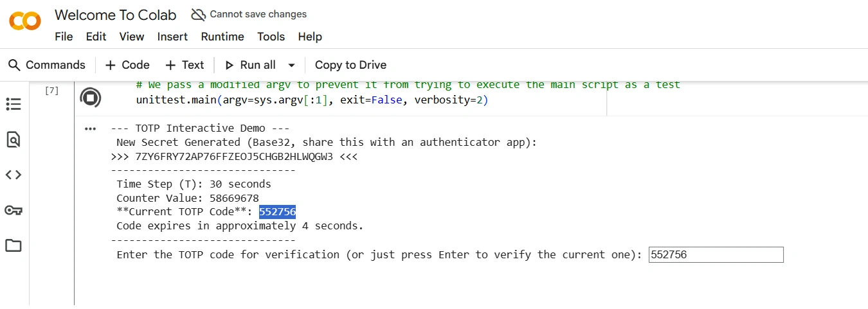868x309 pixels.
Task: Open the Commands search palette
Action: point(46,65)
